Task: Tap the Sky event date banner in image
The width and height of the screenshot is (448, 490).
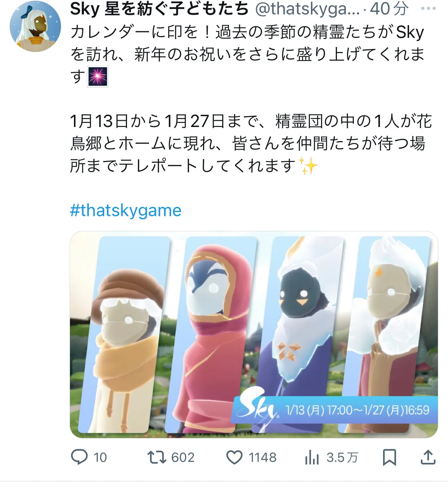Action: point(334,410)
